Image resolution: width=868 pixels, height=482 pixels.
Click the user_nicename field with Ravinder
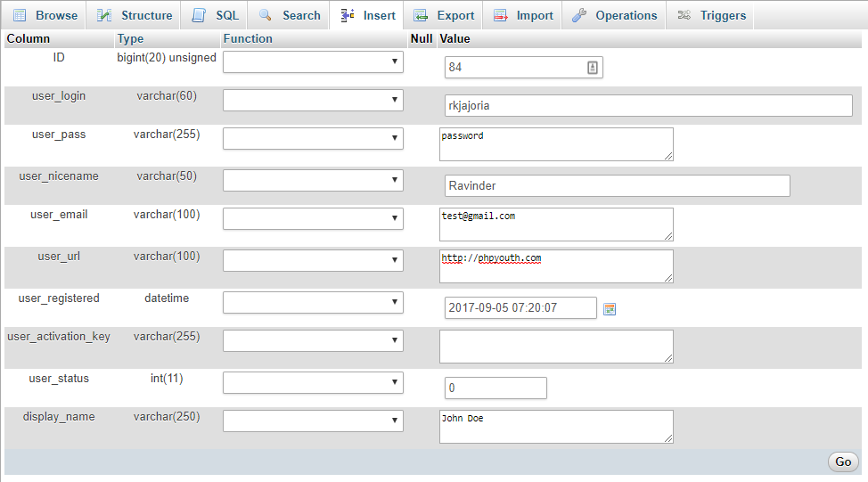point(618,186)
